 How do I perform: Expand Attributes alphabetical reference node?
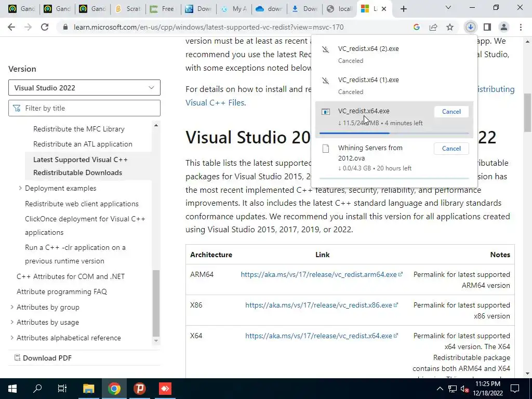point(12,338)
